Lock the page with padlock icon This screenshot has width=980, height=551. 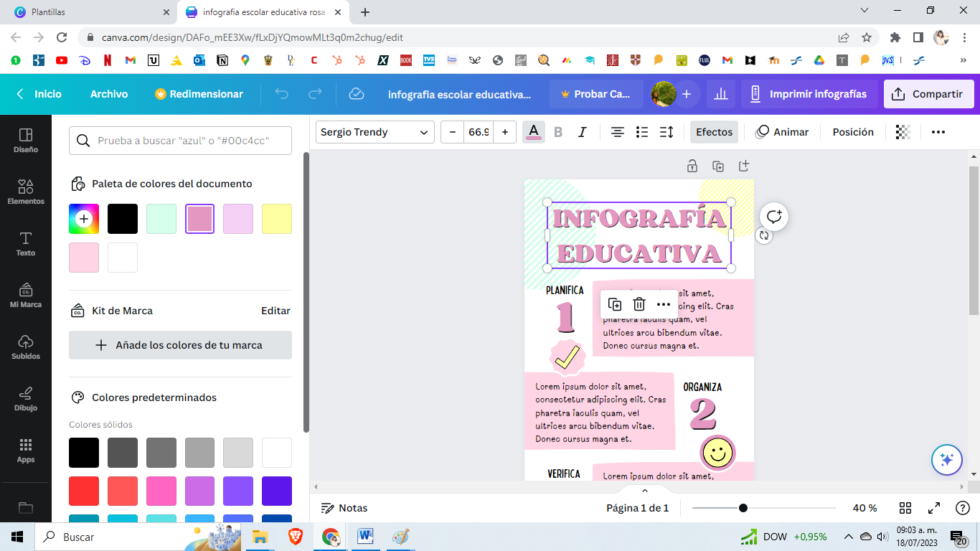tap(692, 166)
